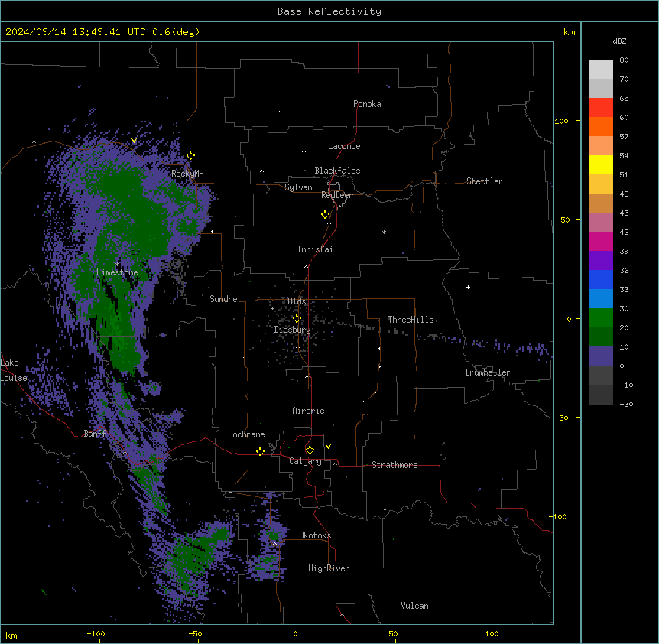
Task: Click the -100 tick on horizontal axis
Action: 96,633
